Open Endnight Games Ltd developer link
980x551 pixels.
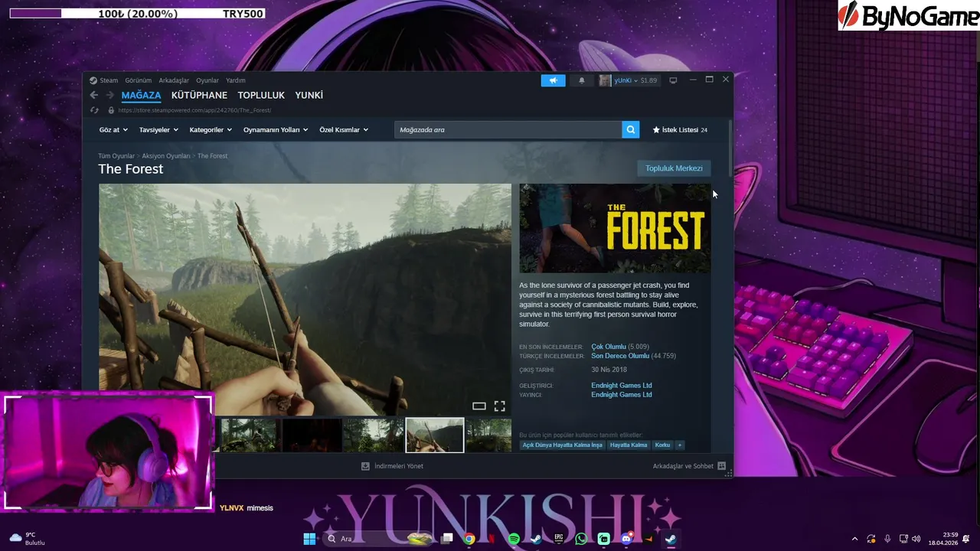(x=622, y=386)
